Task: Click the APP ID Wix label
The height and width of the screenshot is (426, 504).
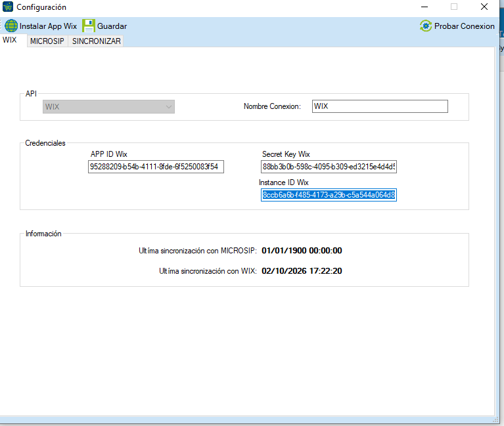Action: pos(109,154)
